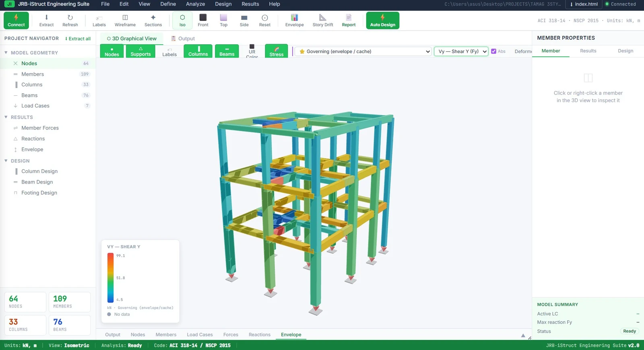
Task: Select the Iso view
Action: click(x=182, y=21)
